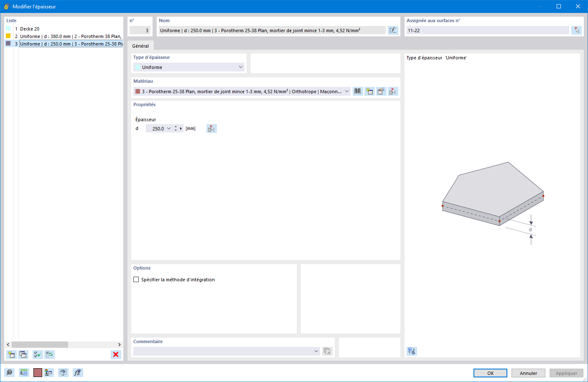Viewport: 588px width, 382px height.
Task: Click the Assignée aux surfaces field 11-22
Action: click(488, 30)
